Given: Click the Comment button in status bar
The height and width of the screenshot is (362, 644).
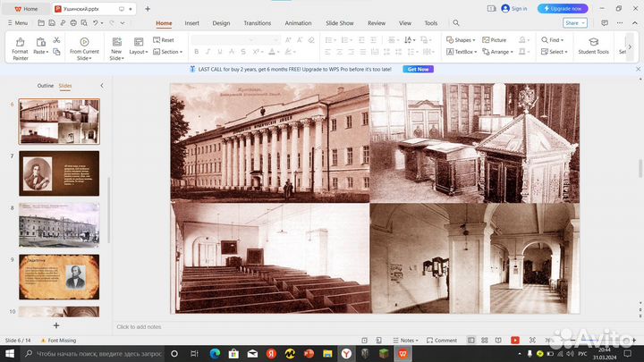Looking at the screenshot, I should click(442, 341).
